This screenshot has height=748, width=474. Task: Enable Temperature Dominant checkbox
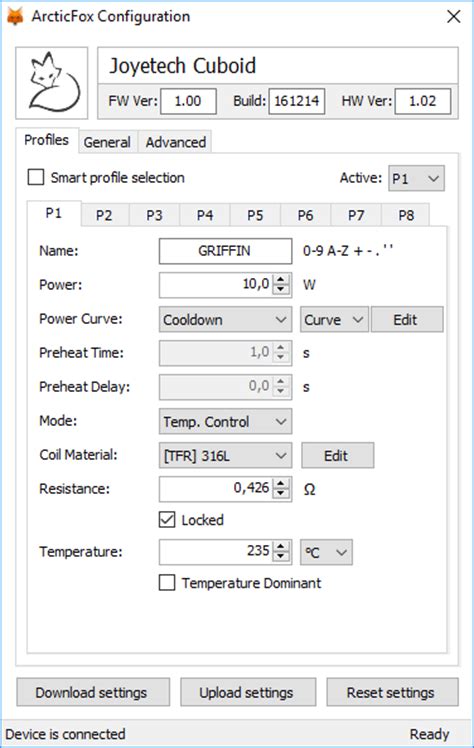point(167,582)
